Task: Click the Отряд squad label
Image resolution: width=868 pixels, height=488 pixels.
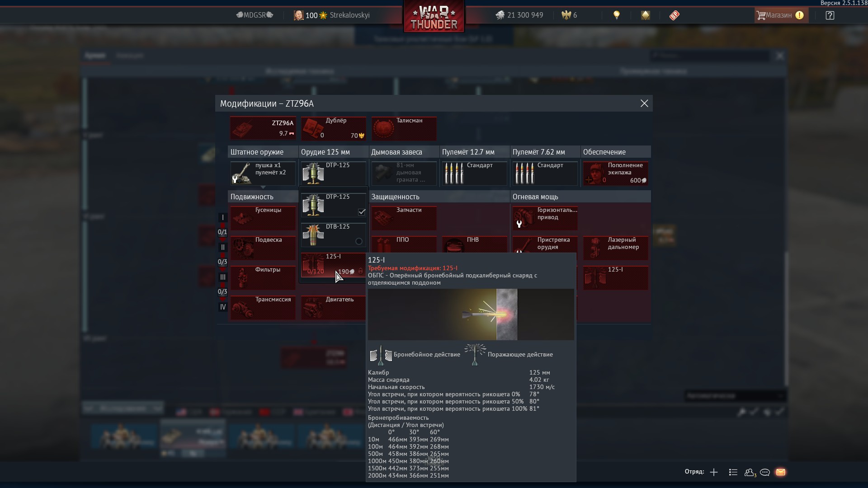Action: click(x=694, y=472)
